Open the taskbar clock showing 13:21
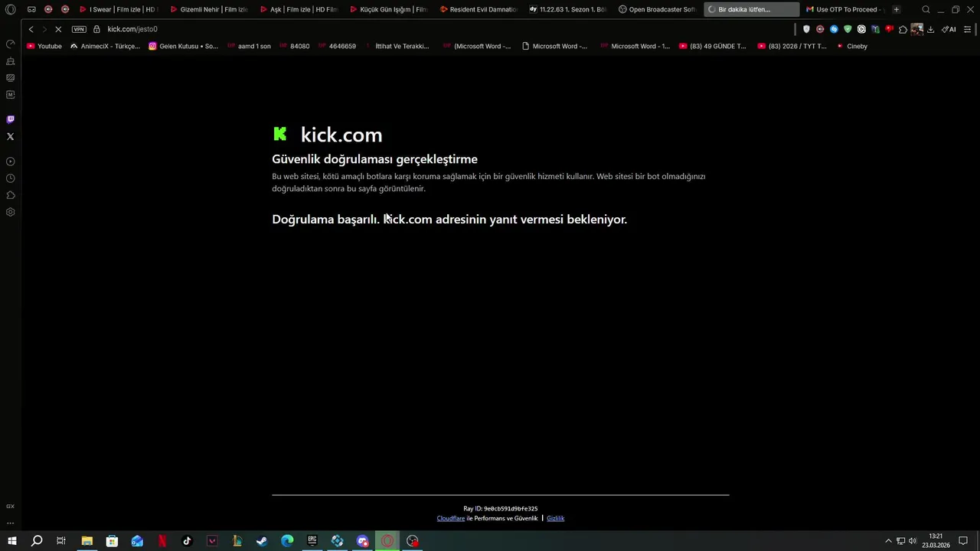Image resolution: width=980 pixels, height=551 pixels. (x=936, y=541)
